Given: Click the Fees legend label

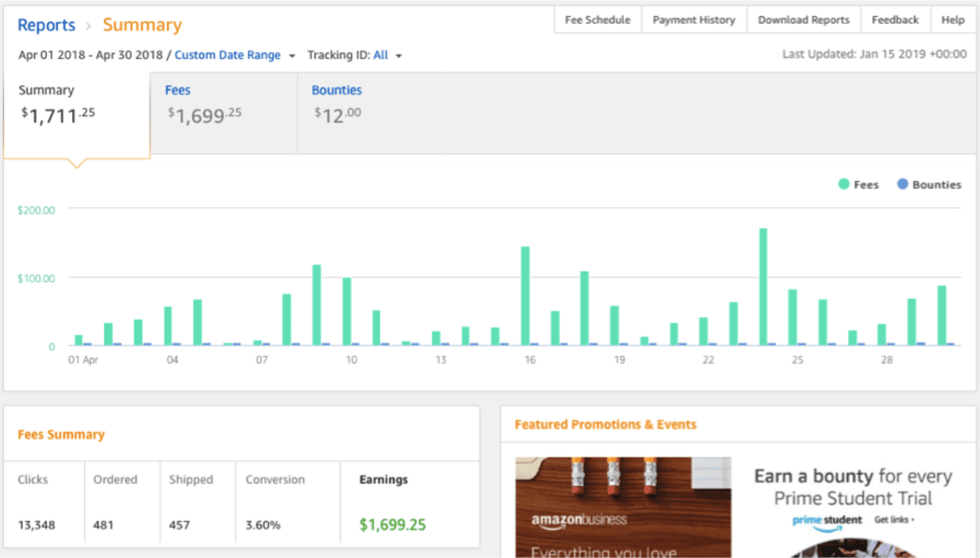Looking at the screenshot, I should coord(866,185).
